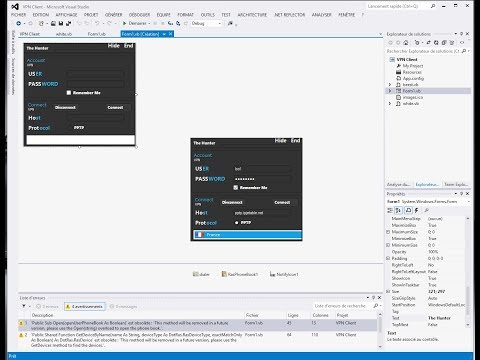
Task: Select App.config in Solution Explorer
Action: 413,78
